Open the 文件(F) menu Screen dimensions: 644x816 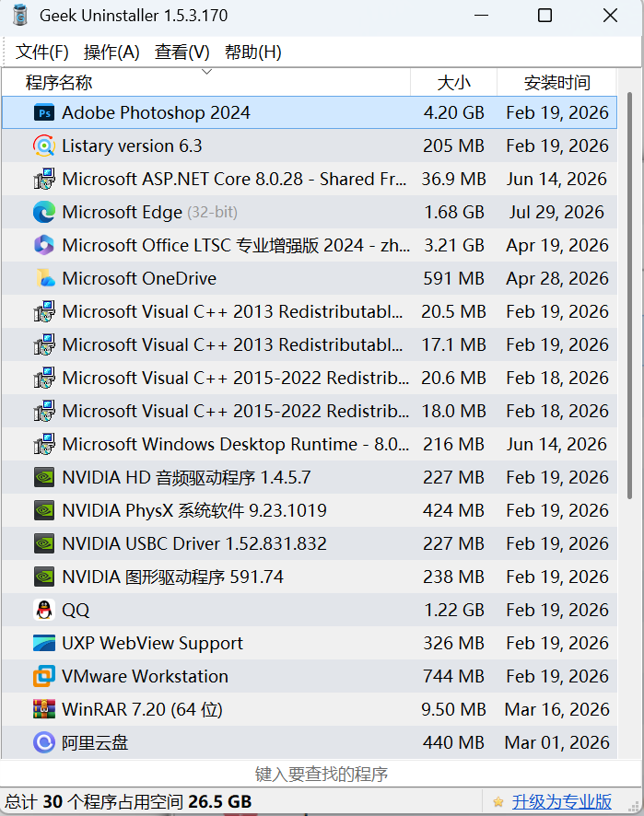point(42,52)
